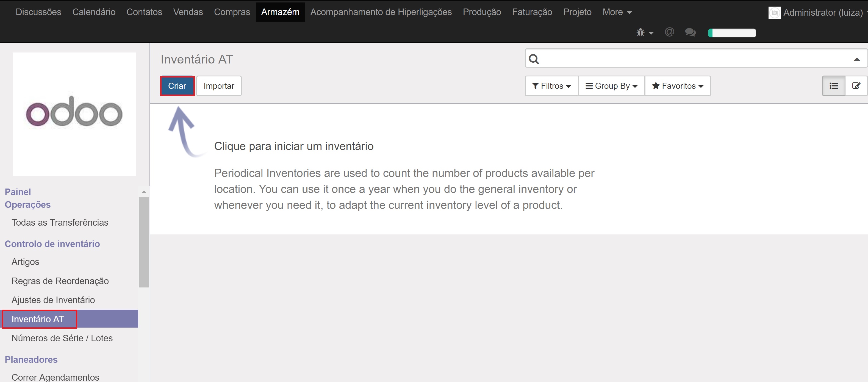Screen dimensions: 868x382
Task: Switch to form edit view icon
Action: (856, 86)
